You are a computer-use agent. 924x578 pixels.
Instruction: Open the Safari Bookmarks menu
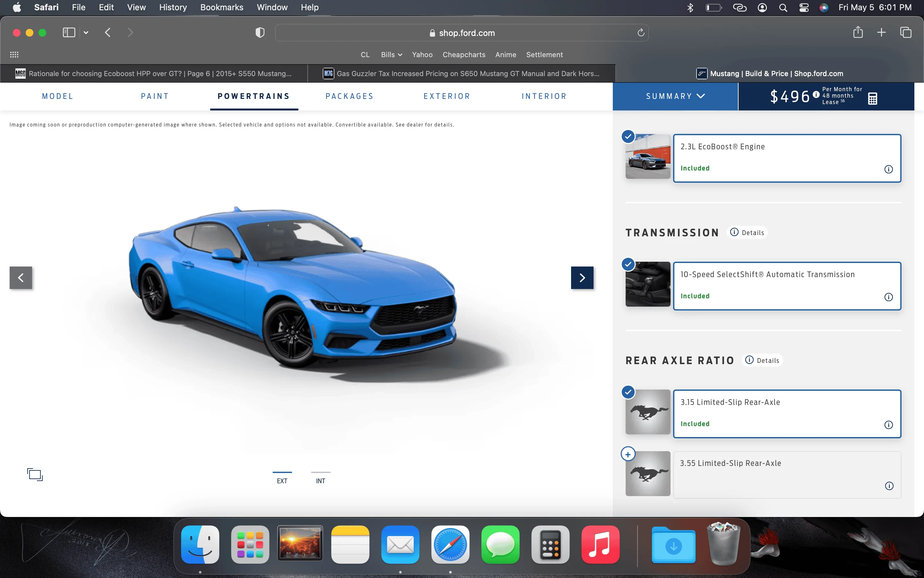tap(221, 7)
